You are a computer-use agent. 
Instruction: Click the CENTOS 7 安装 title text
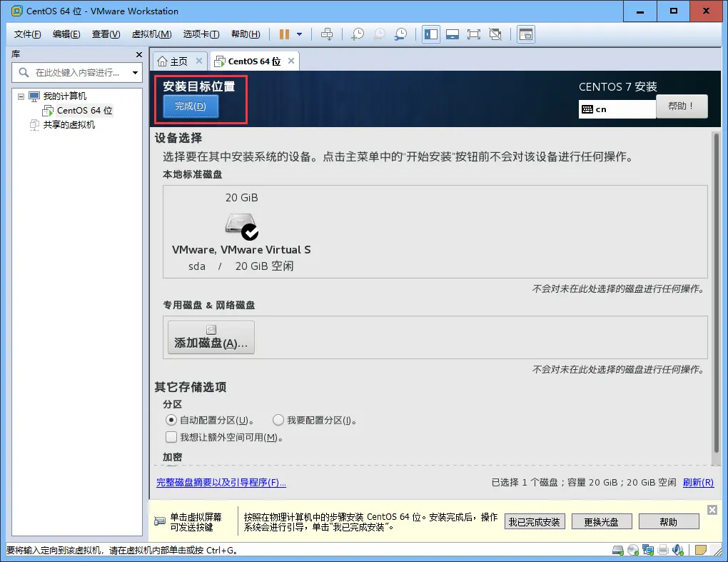click(x=617, y=87)
